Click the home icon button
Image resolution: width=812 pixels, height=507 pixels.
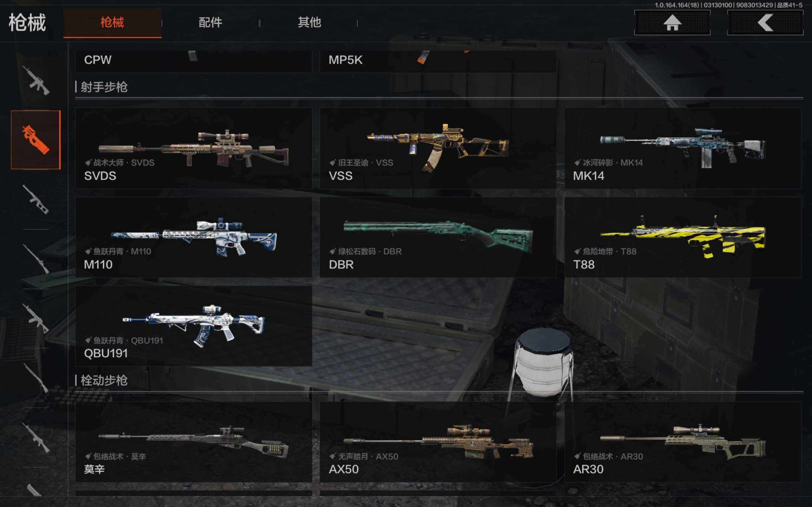672,23
